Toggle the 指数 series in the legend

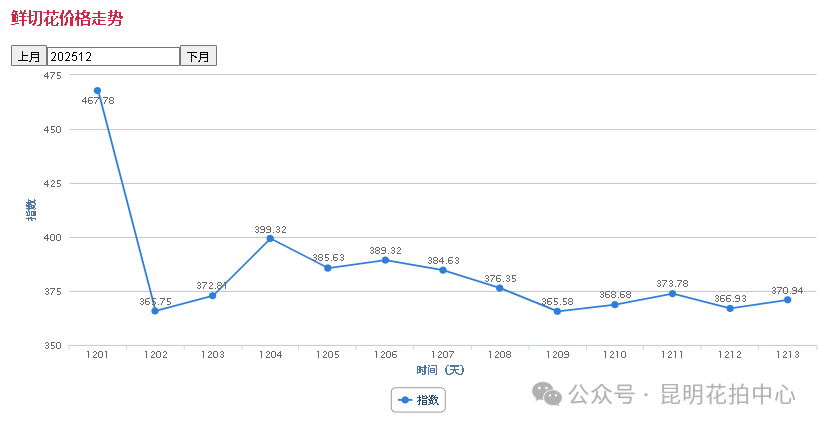click(419, 399)
